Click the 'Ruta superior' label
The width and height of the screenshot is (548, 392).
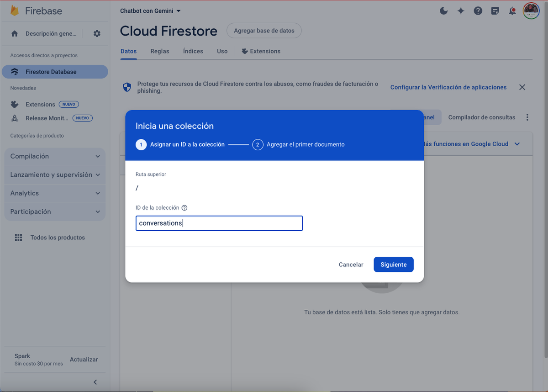click(151, 174)
